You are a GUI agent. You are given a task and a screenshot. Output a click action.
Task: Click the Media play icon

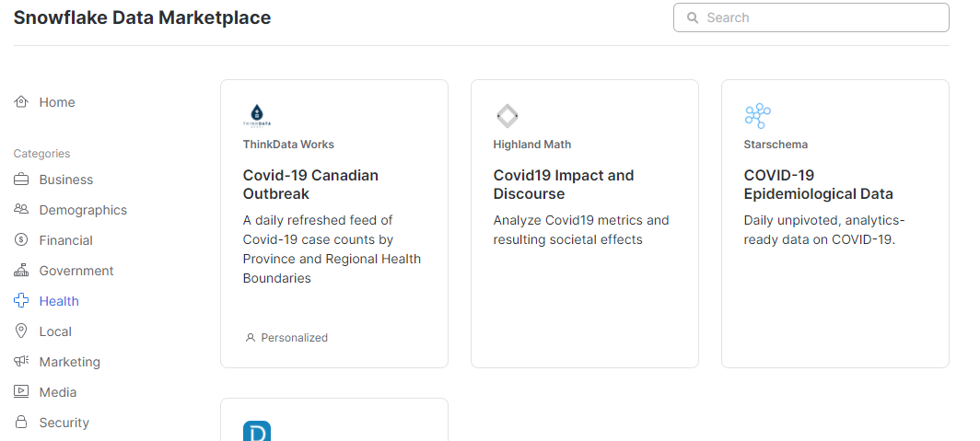(x=21, y=392)
